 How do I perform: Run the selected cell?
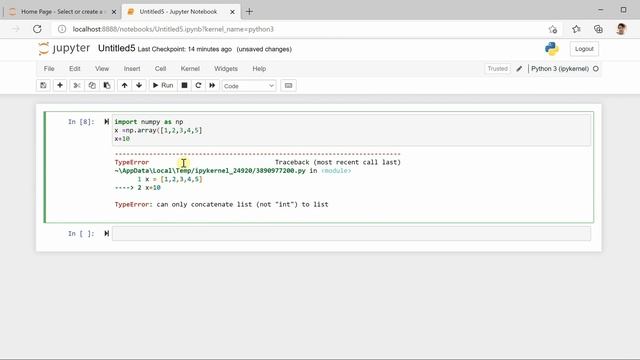163,85
